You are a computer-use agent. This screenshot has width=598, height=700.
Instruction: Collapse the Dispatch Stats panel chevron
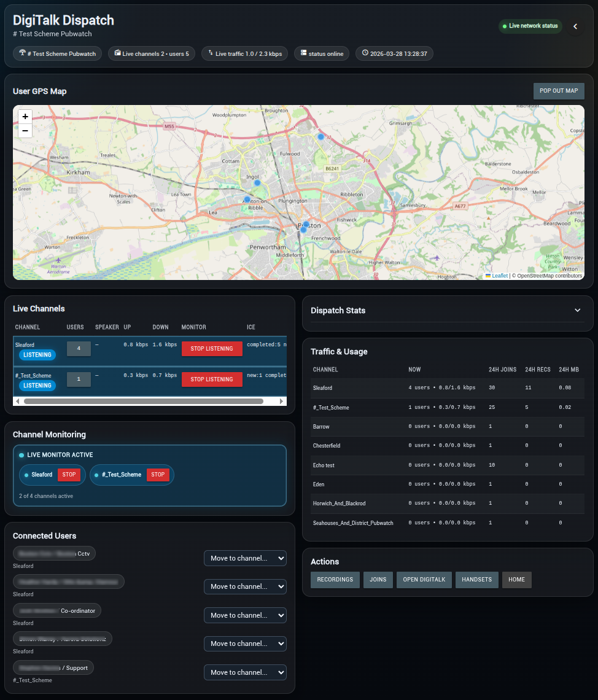(x=577, y=311)
